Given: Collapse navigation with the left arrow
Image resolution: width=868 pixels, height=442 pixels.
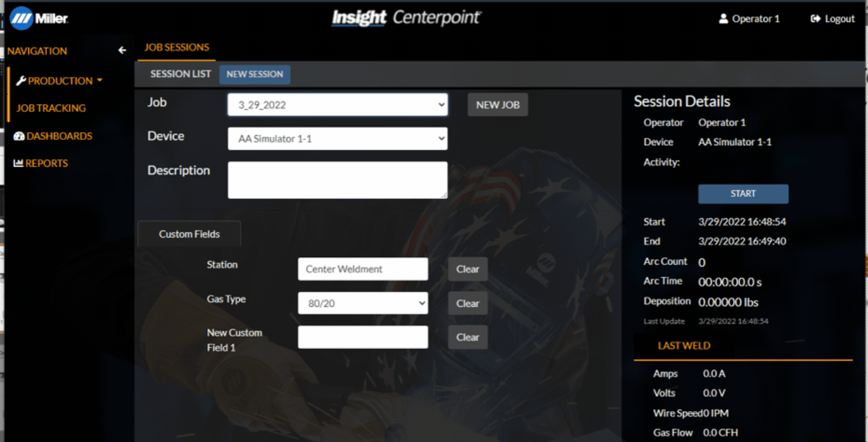Looking at the screenshot, I should [x=122, y=50].
